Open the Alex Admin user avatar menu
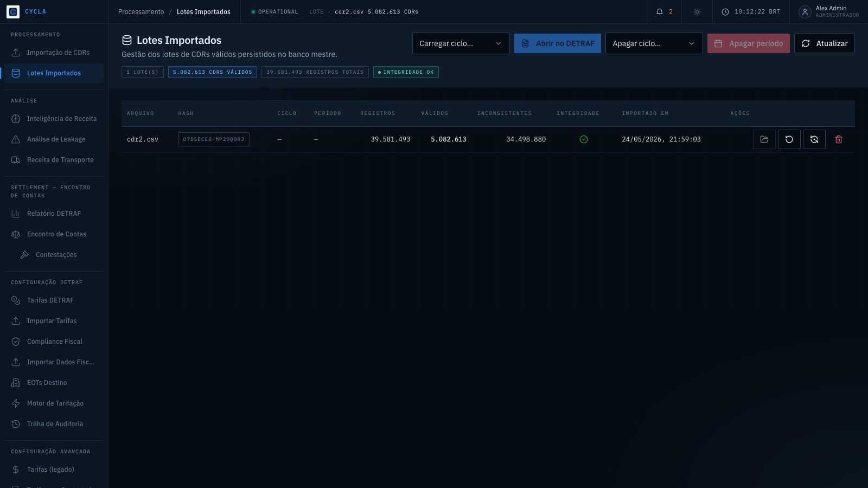Image resolution: width=868 pixels, height=488 pixels. pyautogui.click(x=805, y=11)
